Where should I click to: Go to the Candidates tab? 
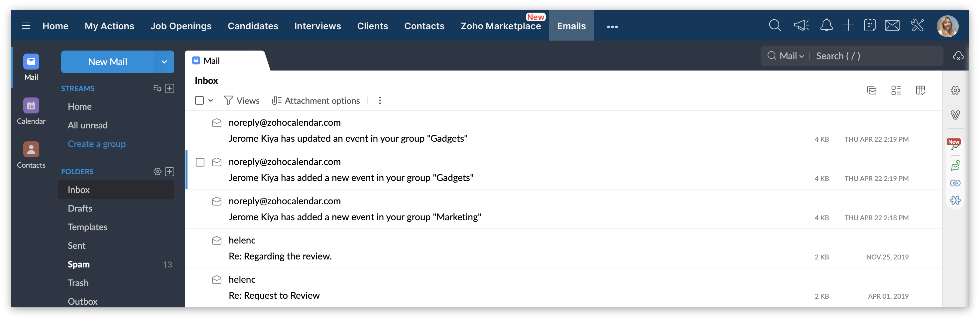(253, 26)
